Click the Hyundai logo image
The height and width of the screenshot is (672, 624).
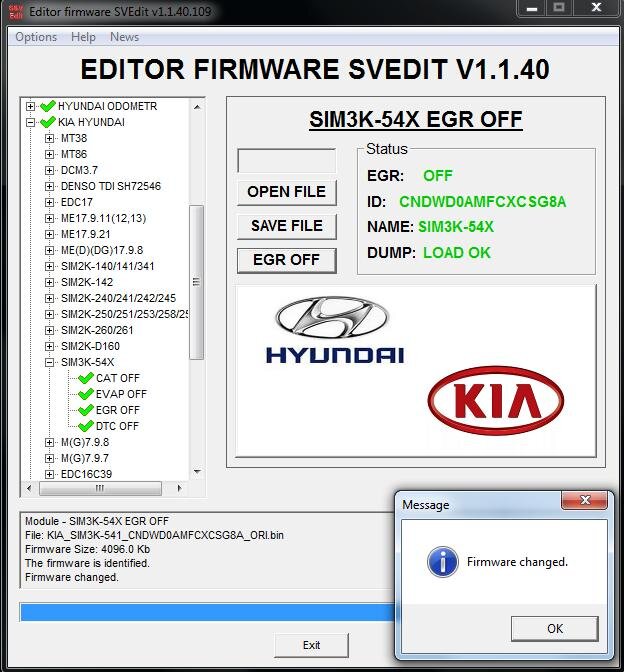334,330
